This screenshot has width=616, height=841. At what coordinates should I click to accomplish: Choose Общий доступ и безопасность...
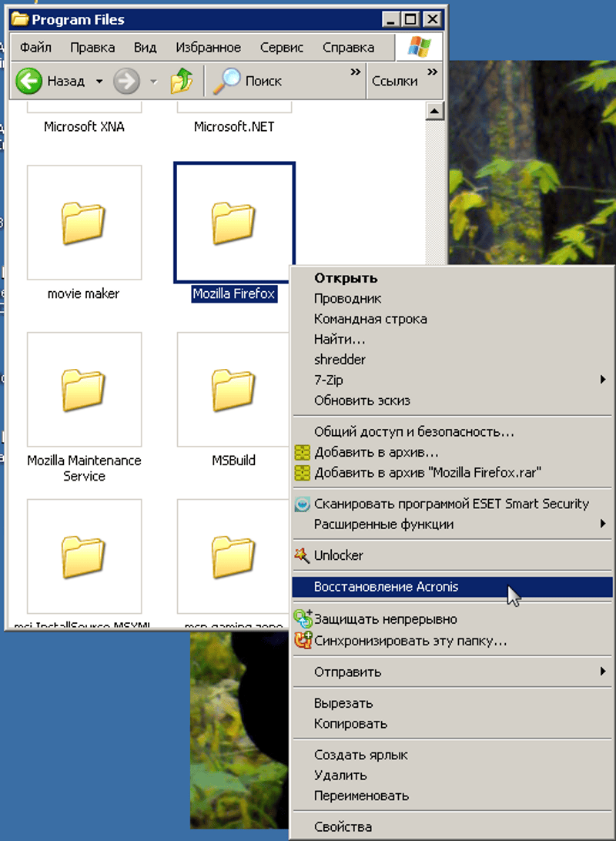click(x=452, y=432)
